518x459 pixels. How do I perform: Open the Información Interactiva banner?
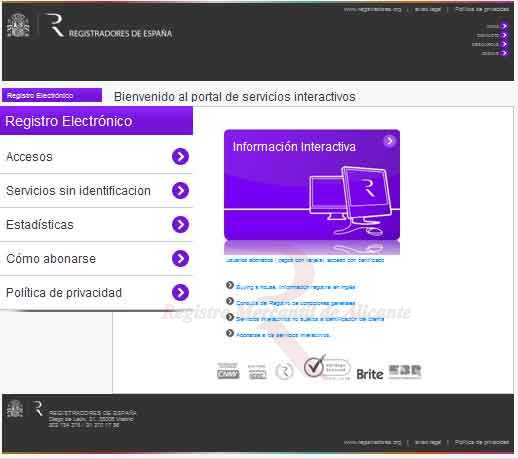(x=312, y=185)
